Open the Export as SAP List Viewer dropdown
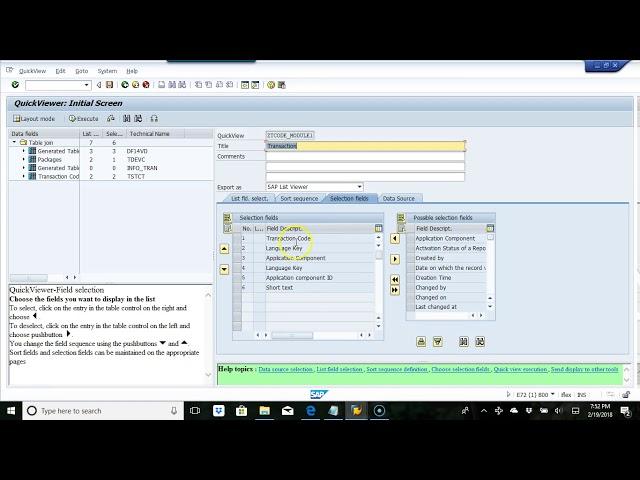 [359, 187]
